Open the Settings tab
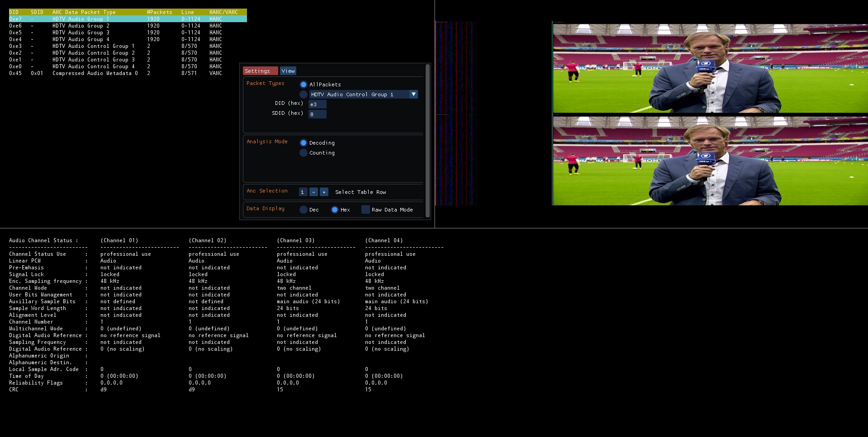Viewport: 868px width, 437px height. coord(260,71)
